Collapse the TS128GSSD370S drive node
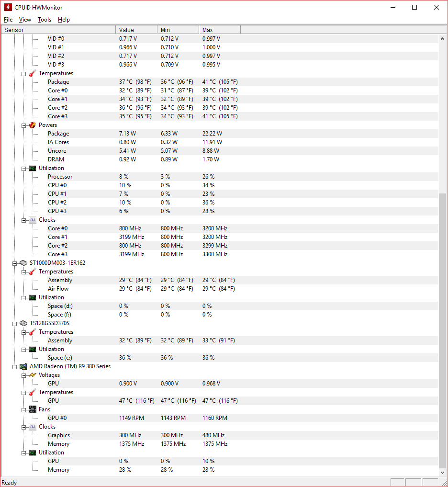Viewport: 448px width, 487px height. [x=14, y=324]
